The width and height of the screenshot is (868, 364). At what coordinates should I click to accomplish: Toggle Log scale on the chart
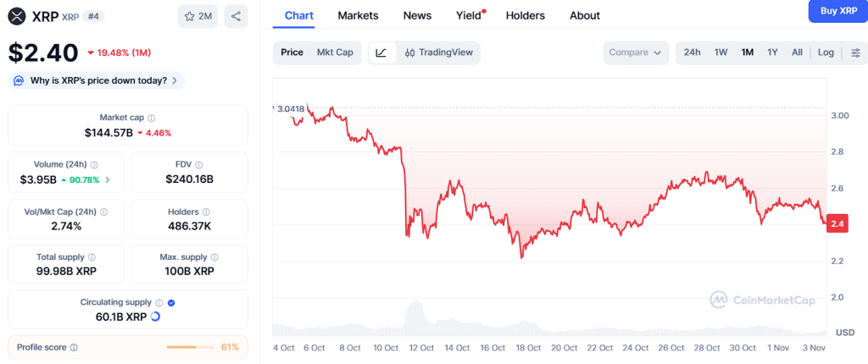[x=826, y=52]
